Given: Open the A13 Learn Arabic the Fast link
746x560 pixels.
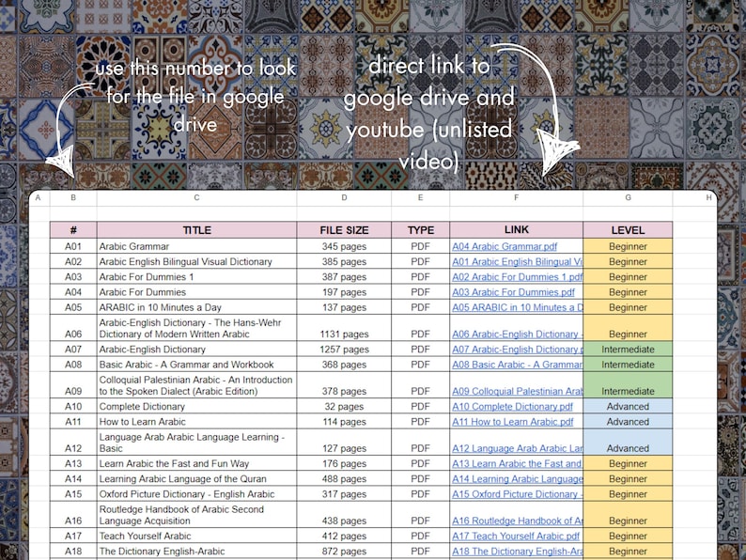Looking at the screenshot, I should click(x=517, y=463).
